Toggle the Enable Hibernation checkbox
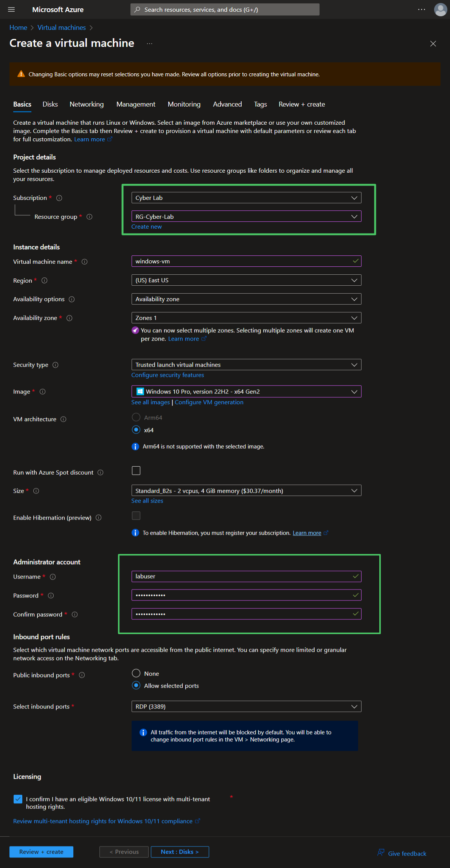Viewport: 450px width, 868px height. pos(136,516)
